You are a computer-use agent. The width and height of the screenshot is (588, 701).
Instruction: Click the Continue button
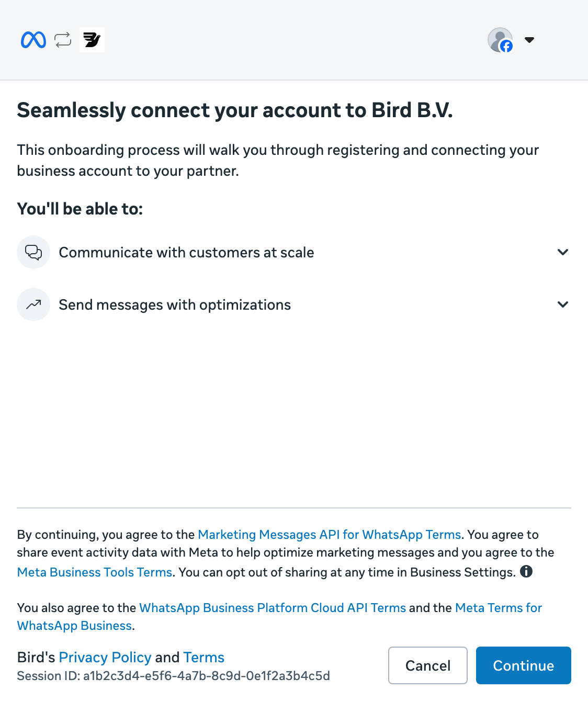click(524, 665)
